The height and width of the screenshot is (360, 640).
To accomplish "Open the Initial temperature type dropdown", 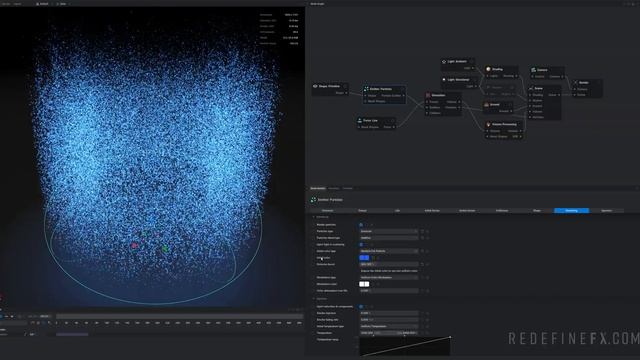I will 389,327.
